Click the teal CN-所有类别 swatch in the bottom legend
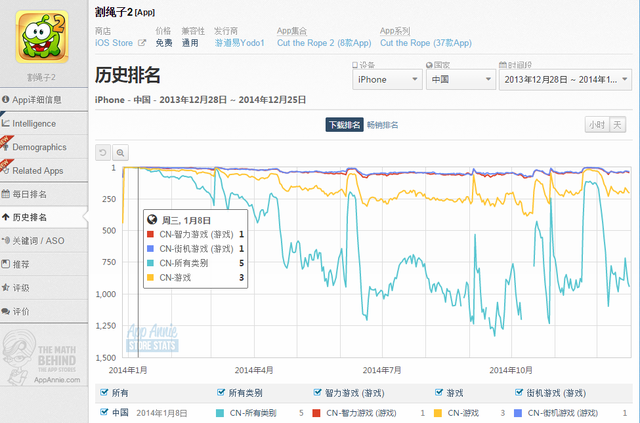Viewport: 640px width, 423px height. [x=220, y=413]
